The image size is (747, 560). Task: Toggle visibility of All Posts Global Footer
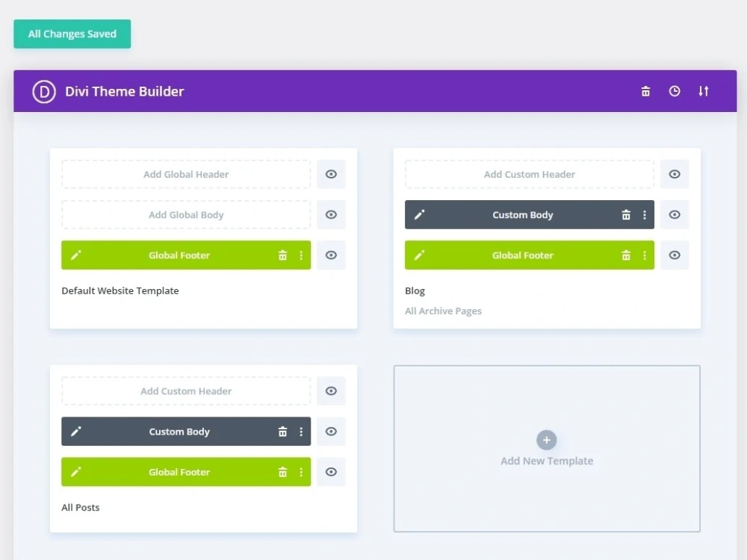click(x=331, y=472)
